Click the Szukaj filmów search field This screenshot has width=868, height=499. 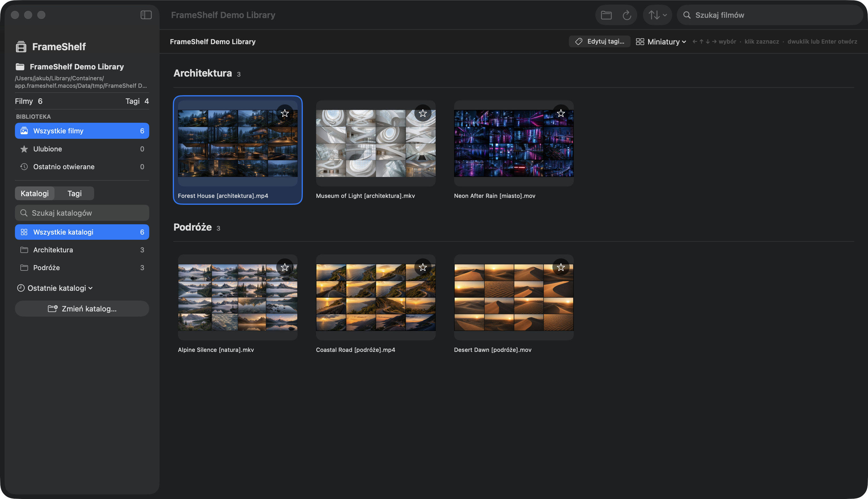click(770, 15)
